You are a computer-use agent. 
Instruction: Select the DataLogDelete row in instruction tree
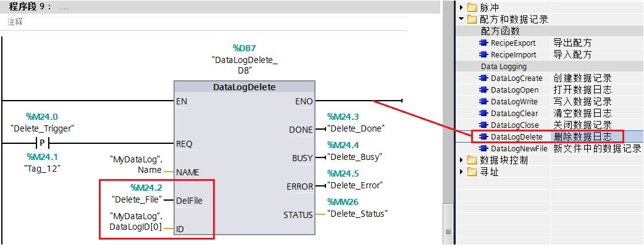click(516, 137)
